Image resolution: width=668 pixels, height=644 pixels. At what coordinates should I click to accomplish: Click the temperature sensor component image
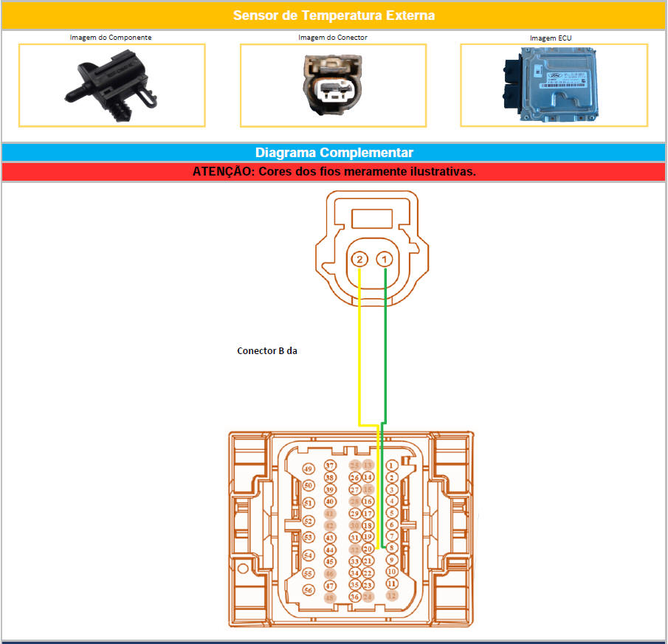click(x=111, y=86)
